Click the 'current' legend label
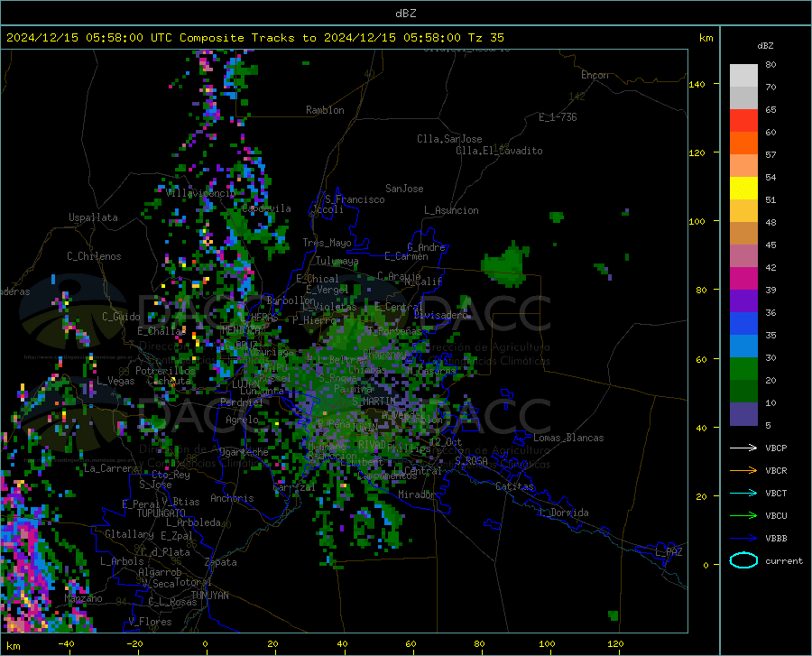 click(784, 560)
